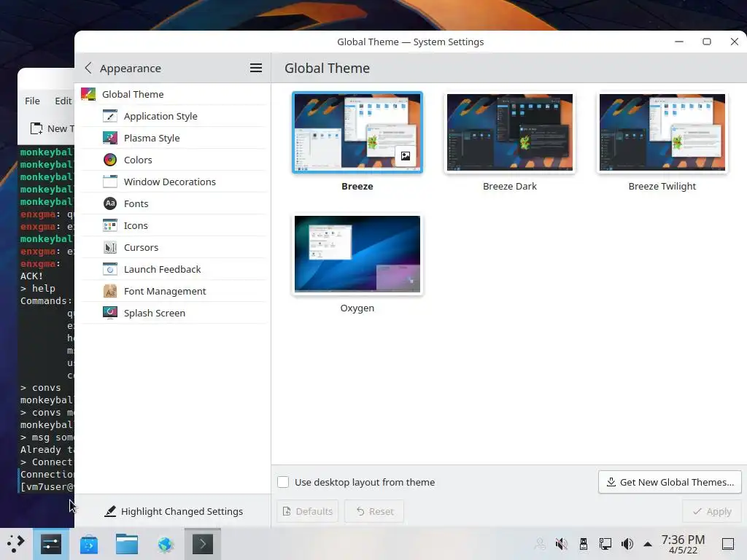Go to the Fonts settings page

pyautogui.click(x=173, y=204)
